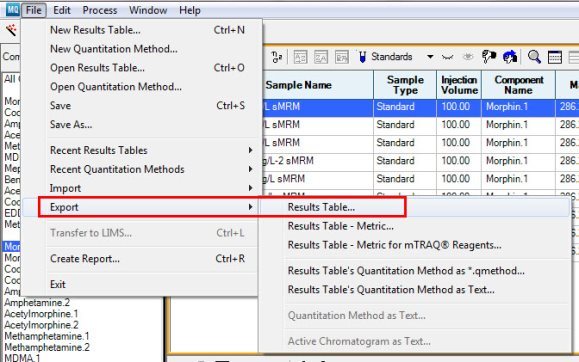The width and height of the screenshot is (579, 362).
Task: Select Acetylmorphine.2 in the component list
Action: click(x=41, y=325)
